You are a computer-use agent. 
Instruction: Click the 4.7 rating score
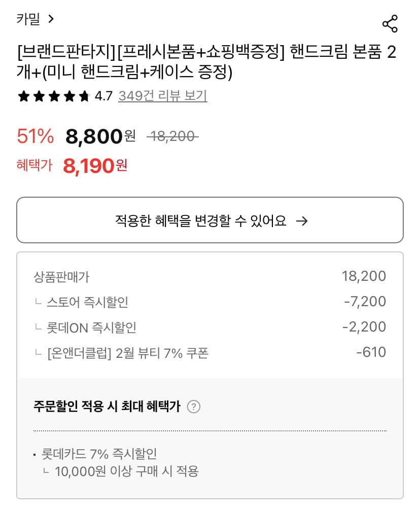click(103, 96)
